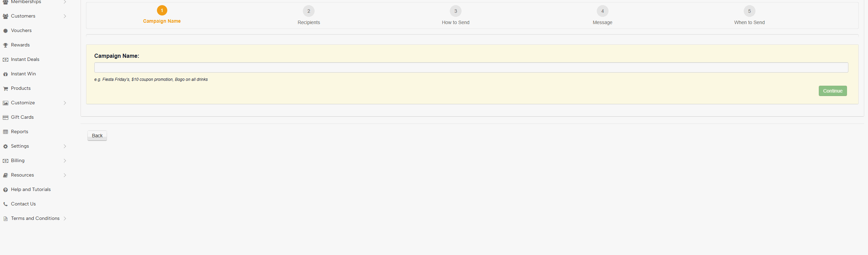Click the Fiesta Friday's example hint text
868x255 pixels.
[151, 79]
